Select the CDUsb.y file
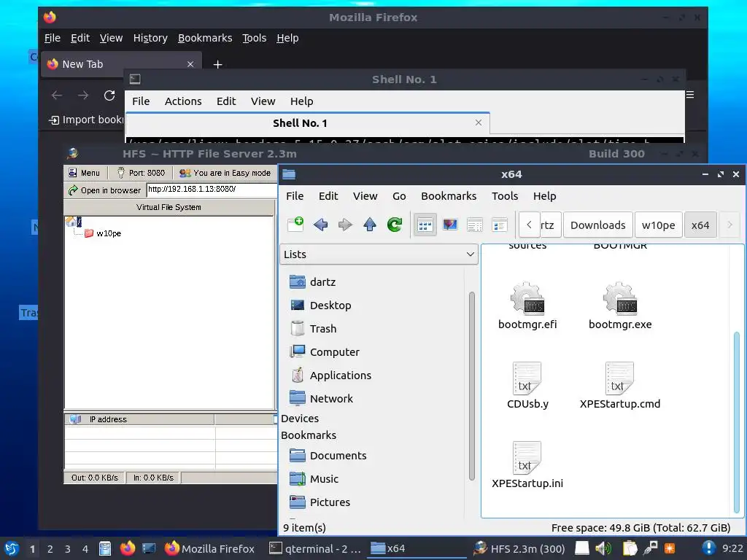This screenshot has width=747, height=560. [x=527, y=385]
